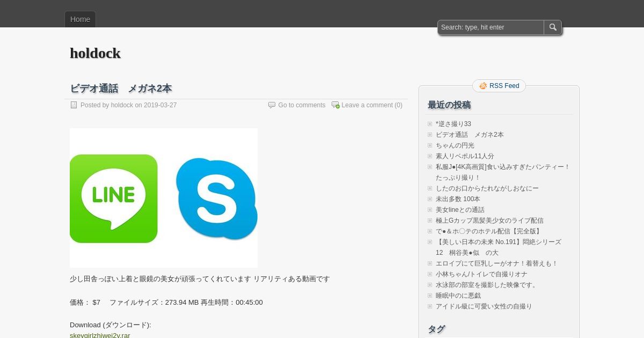Click the Download (ダウンロード) label
The height and width of the screenshot is (338, 644).
point(111,325)
